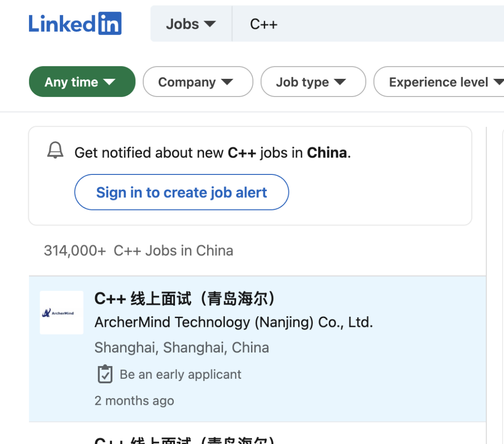Select the first job listing card
The width and height of the screenshot is (504, 444).
(x=257, y=349)
